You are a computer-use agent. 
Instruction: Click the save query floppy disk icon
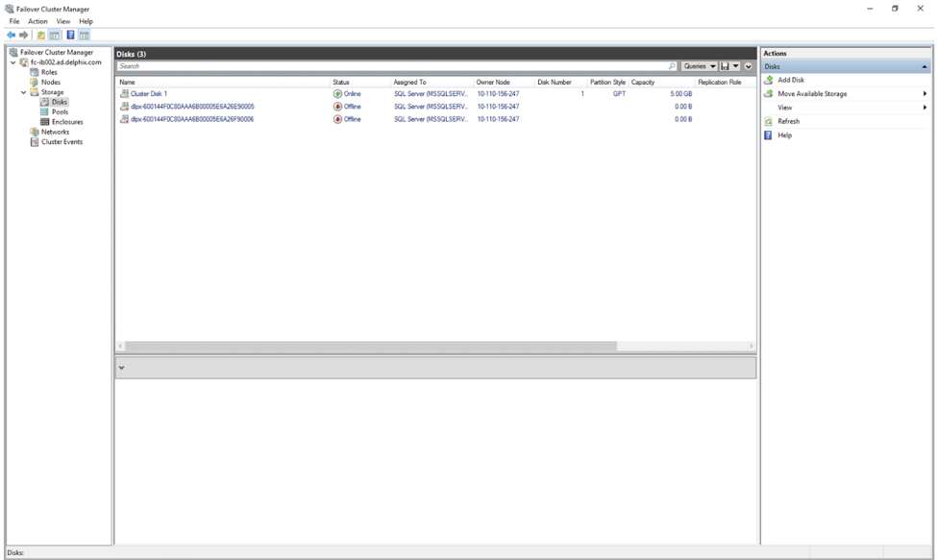tap(726, 66)
